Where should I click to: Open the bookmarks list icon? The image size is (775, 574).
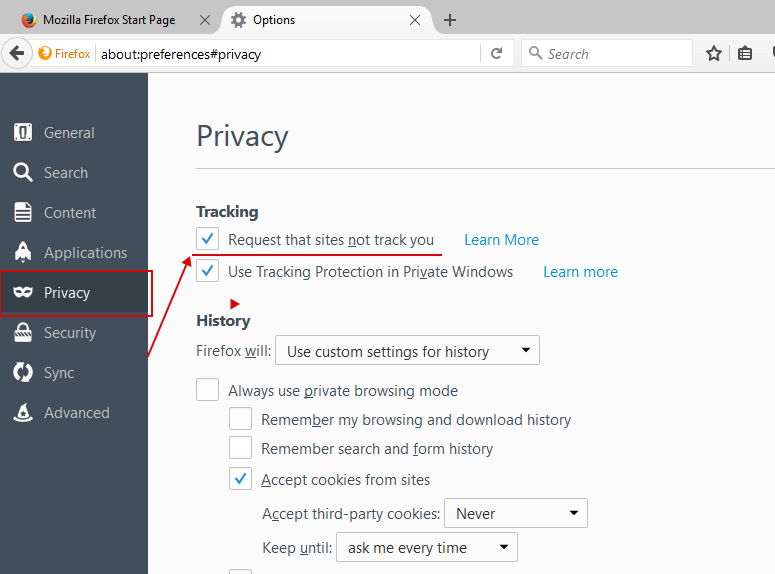point(745,54)
